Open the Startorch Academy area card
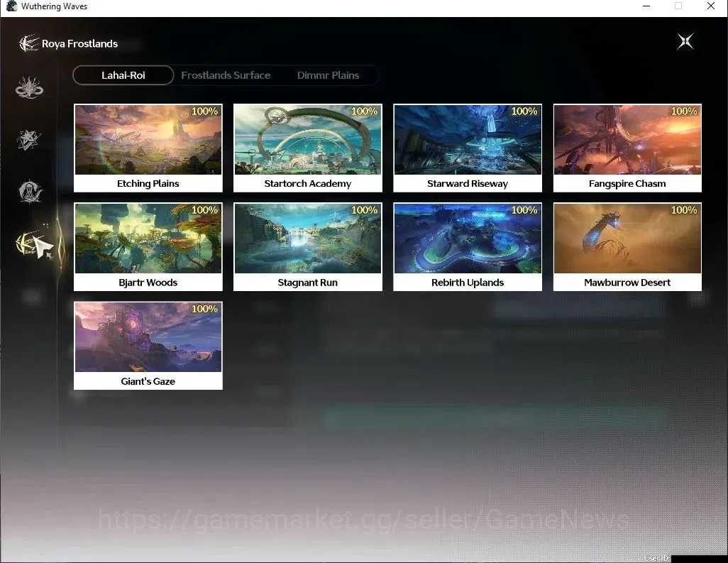 [x=308, y=148]
